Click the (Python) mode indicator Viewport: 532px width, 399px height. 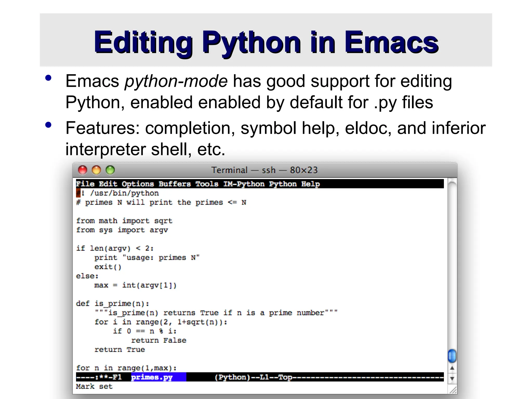coord(232,377)
